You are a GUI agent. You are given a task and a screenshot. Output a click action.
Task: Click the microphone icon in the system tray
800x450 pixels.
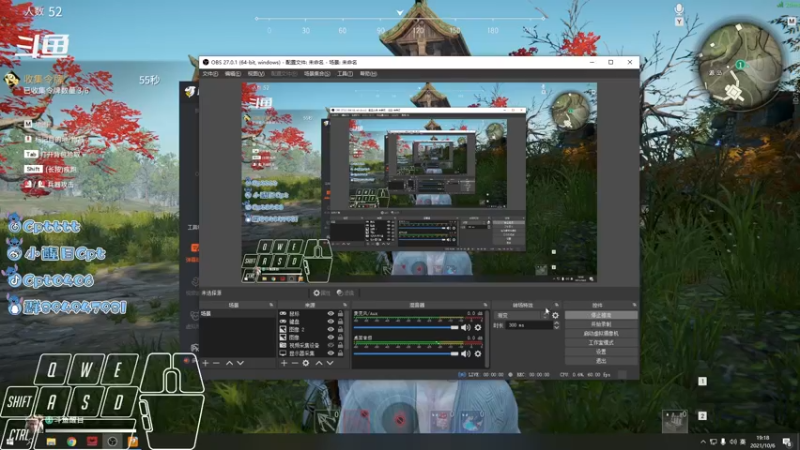pyautogui.click(x=723, y=442)
